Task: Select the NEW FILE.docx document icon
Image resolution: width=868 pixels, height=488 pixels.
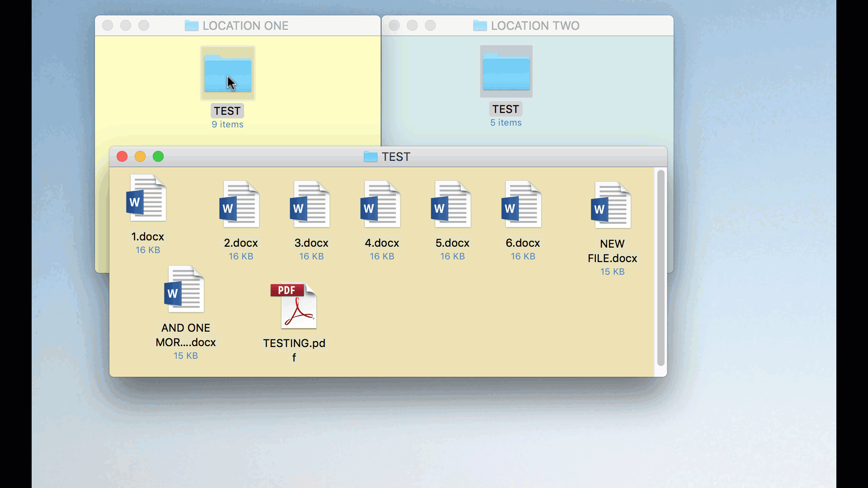Action: (x=612, y=206)
